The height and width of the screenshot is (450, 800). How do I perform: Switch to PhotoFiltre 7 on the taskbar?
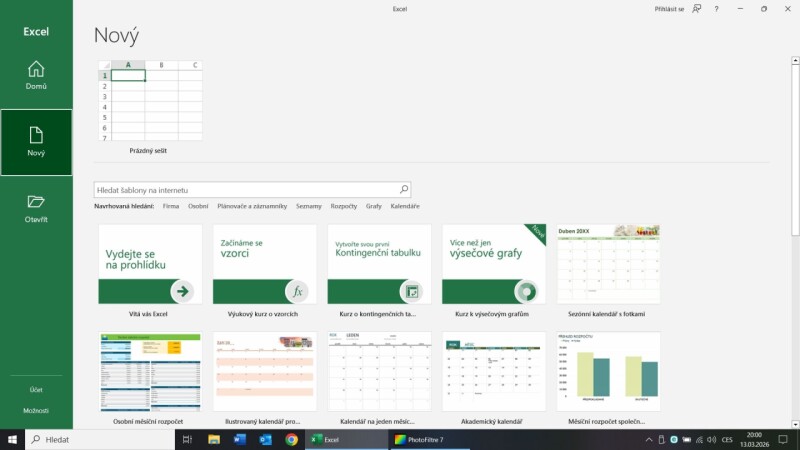pyautogui.click(x=429, y=439)
